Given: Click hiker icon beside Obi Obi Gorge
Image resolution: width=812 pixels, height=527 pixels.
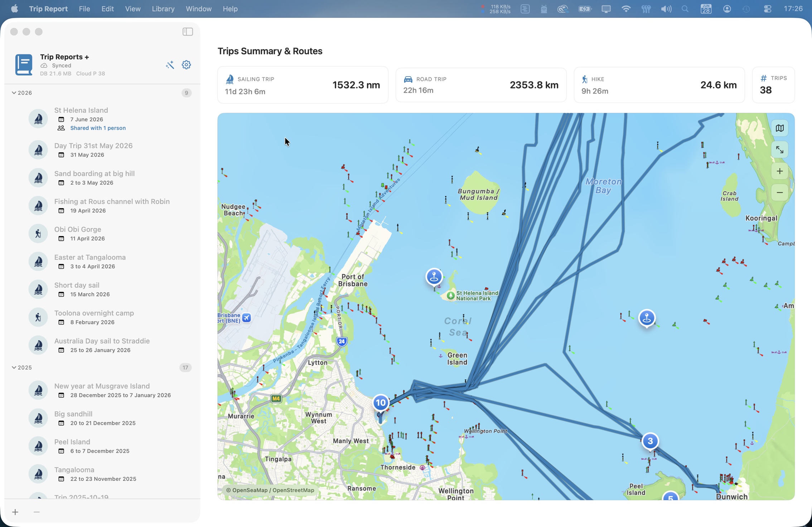Looking at the screenshot, I should [x=38, y=234].
